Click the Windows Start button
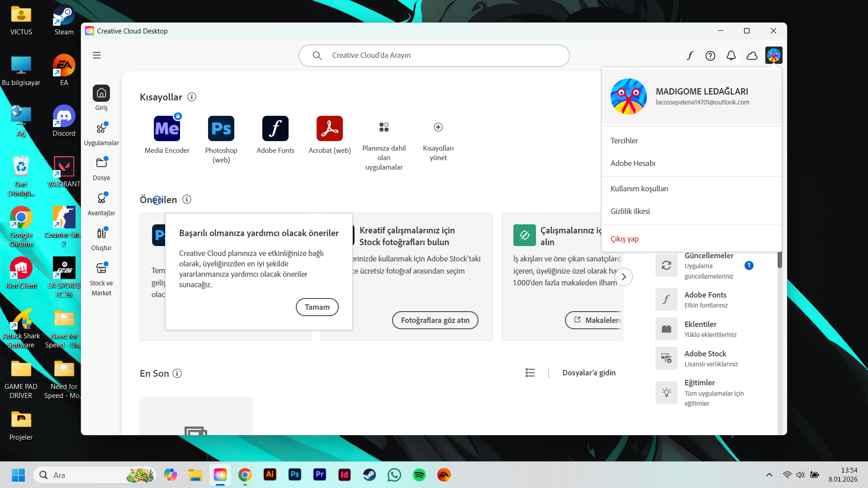Viewport: 868px width, 488px height. click(19, 475)
